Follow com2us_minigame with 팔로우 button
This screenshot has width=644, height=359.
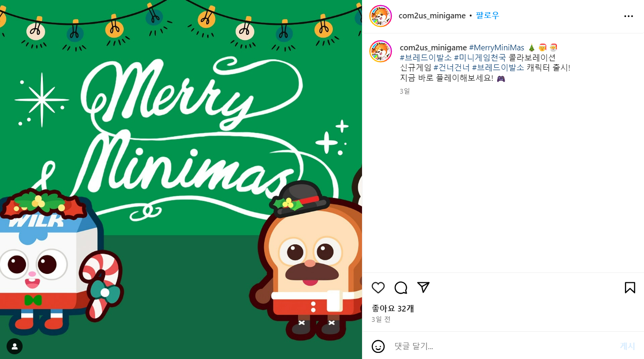tap(487, 16)
